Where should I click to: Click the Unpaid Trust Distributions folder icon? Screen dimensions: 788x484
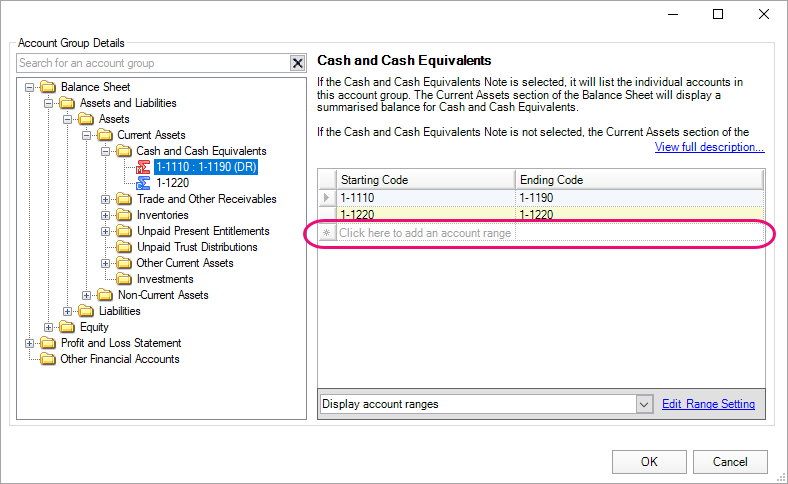coord(124,247)
